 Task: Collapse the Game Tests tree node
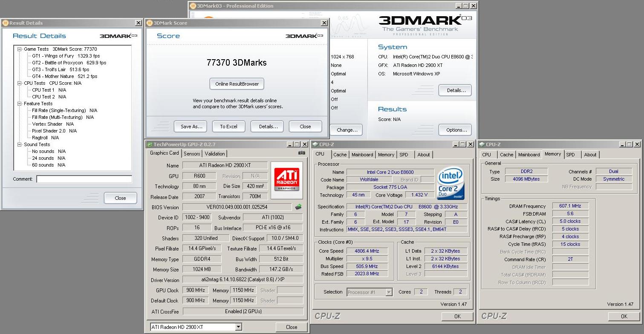[x=20, y=49]
